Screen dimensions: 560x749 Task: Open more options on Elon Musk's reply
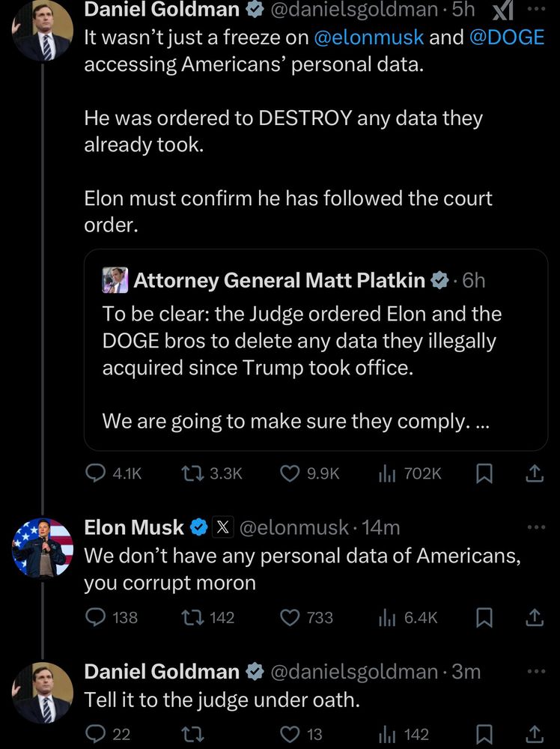[x=536, y=527]
